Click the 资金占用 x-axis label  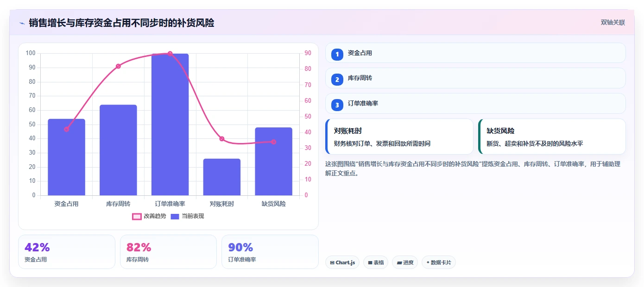pos(66,204)
